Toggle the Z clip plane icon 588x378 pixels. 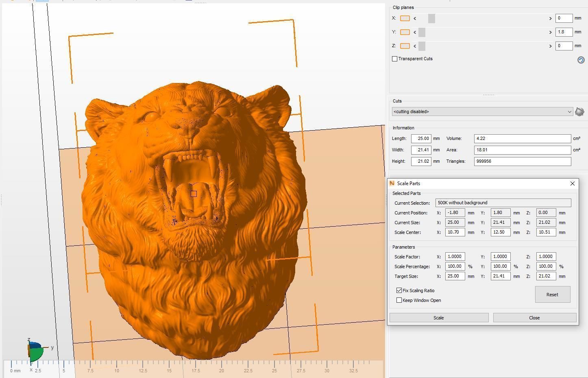[x=405, y=46]
